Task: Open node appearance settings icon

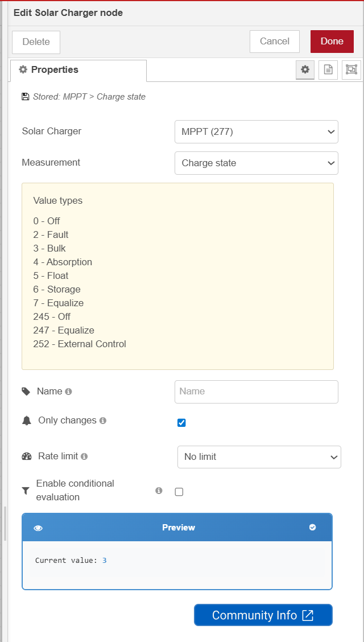Action: pos(351,69)
